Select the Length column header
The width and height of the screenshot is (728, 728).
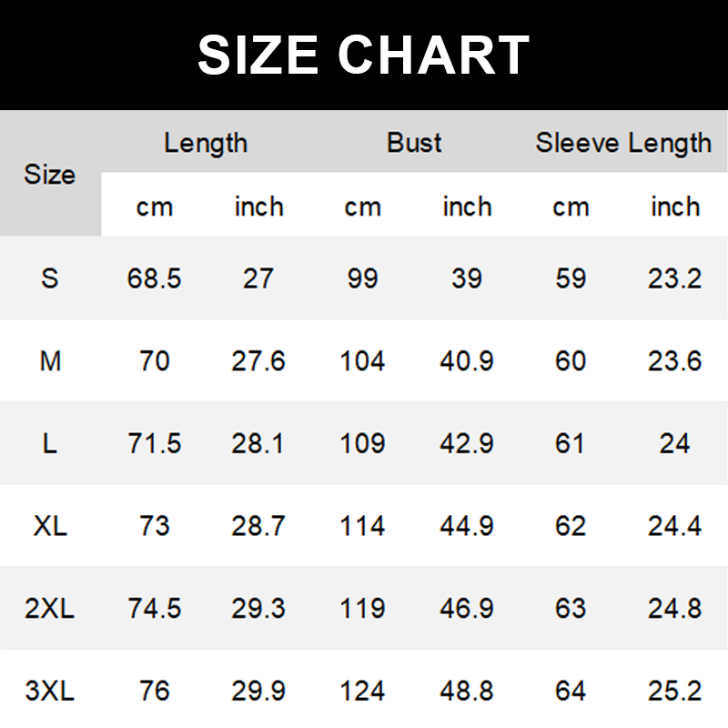[206, 143]
